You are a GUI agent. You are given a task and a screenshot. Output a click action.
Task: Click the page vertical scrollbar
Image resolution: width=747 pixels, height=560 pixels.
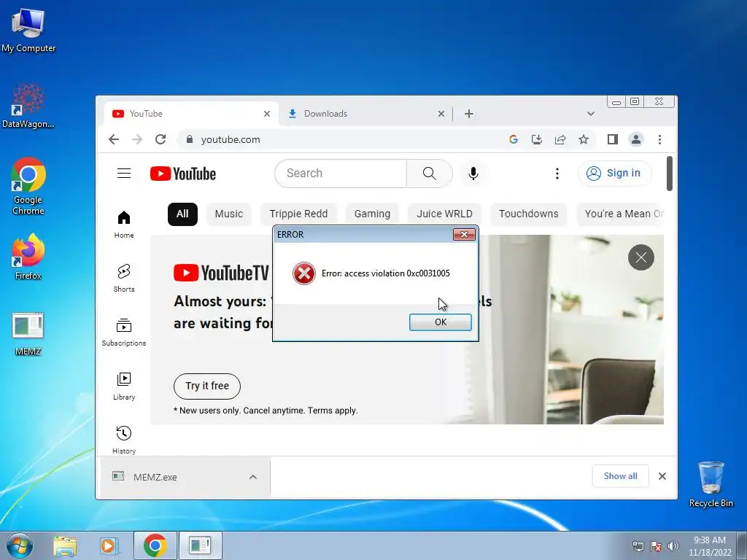click(x=670, y=174)
